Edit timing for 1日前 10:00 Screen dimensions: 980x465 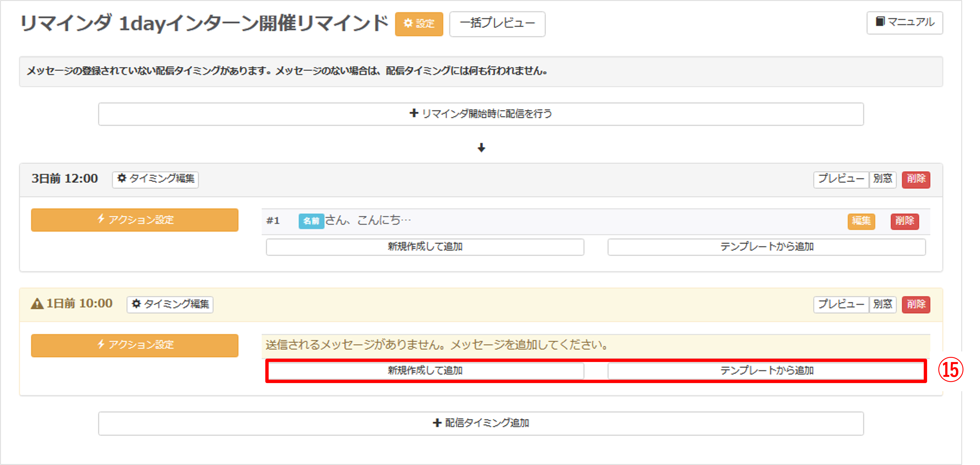tap(170, 304)
